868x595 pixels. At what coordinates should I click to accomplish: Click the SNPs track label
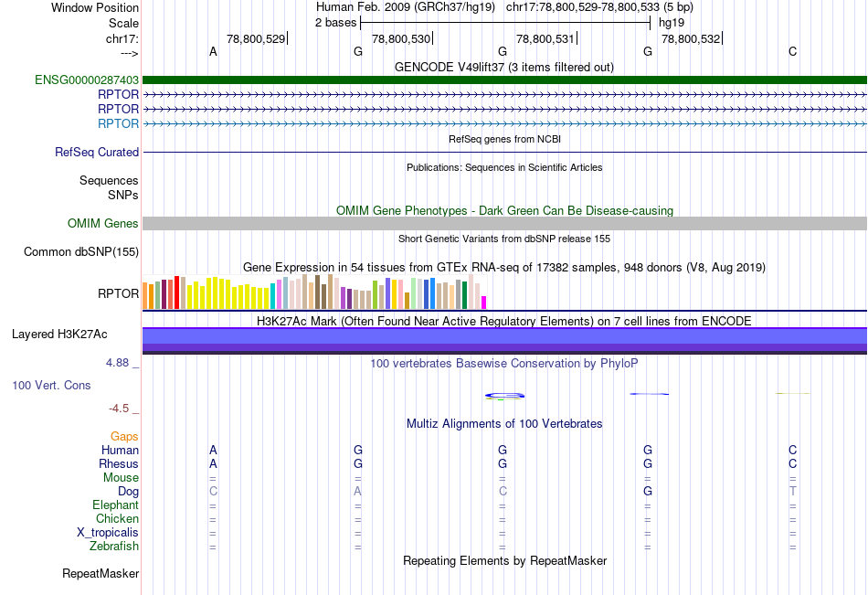[123, 195]
